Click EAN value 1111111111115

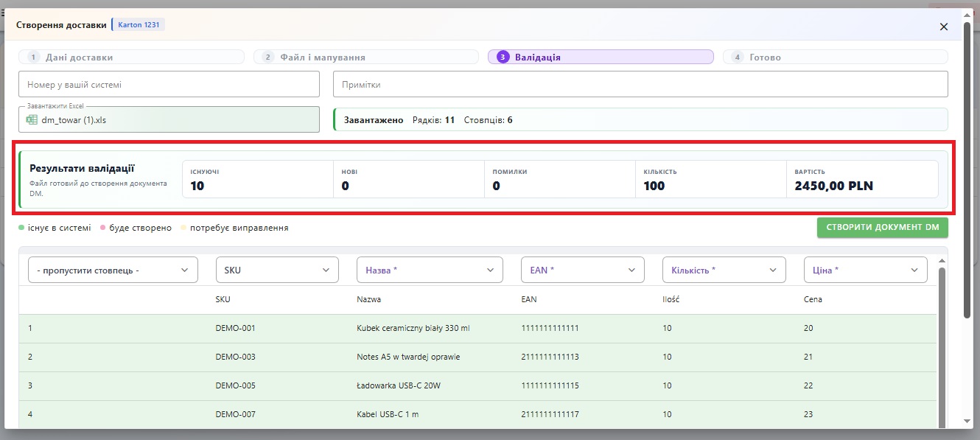click(x=550, y=385)
